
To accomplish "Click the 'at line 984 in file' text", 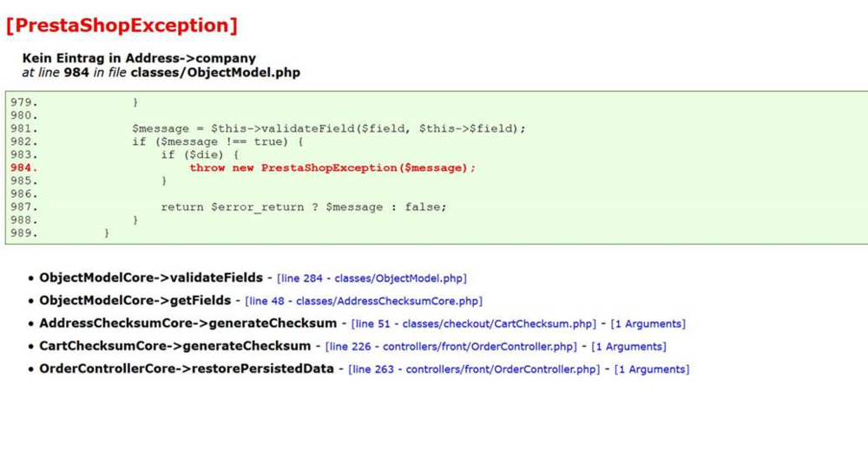I will pos(74,73).
